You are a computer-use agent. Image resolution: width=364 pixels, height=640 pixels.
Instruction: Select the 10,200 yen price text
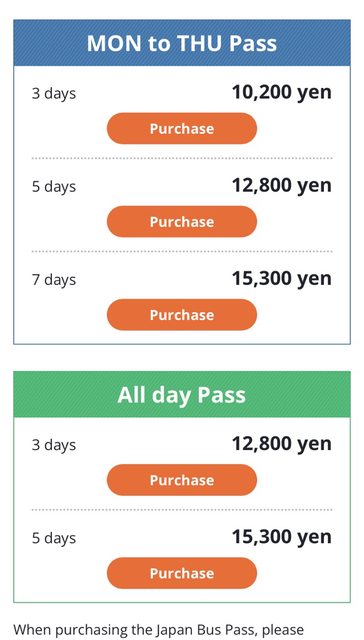(x=282, y=93)
